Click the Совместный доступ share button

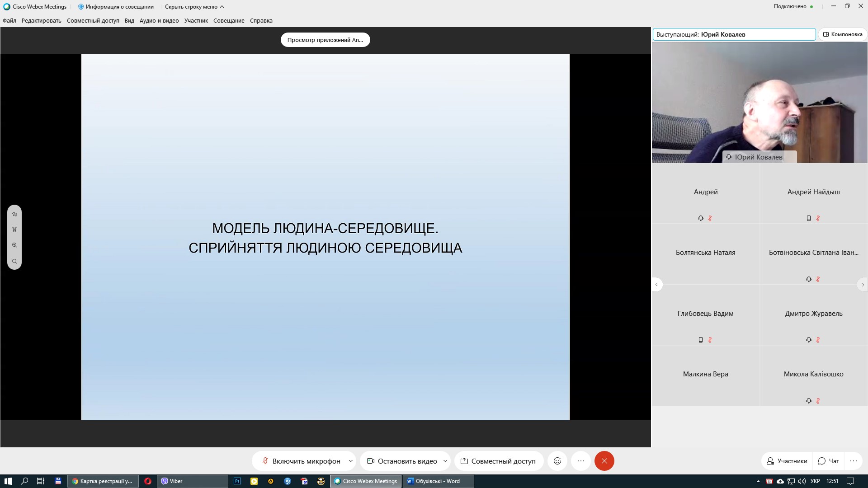point(498,461)
